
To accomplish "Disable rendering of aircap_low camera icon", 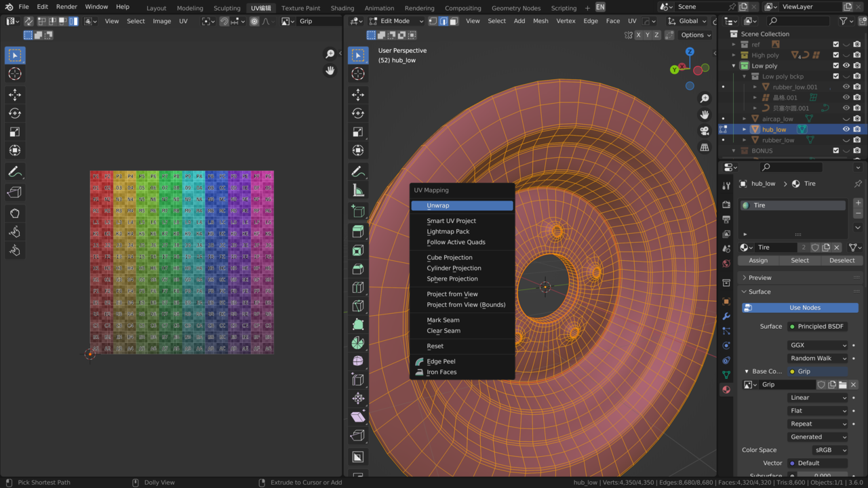I will (x=857, y=119).
